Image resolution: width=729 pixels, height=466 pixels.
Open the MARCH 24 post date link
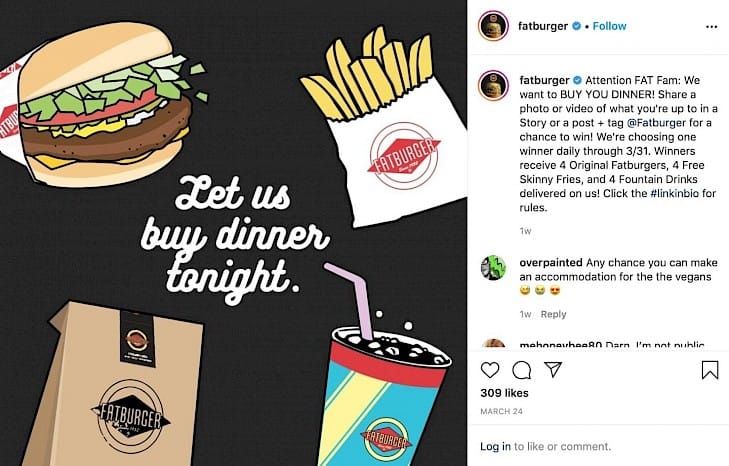tap(501, 412)
